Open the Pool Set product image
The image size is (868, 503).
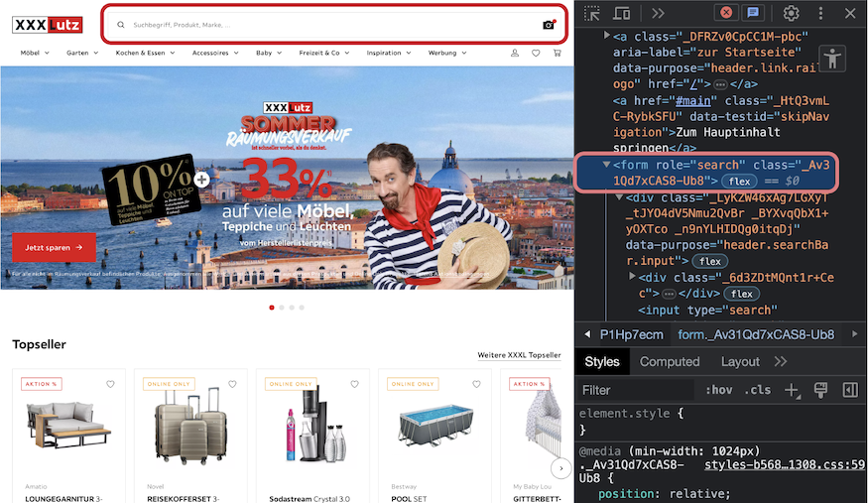pos(435,425)
